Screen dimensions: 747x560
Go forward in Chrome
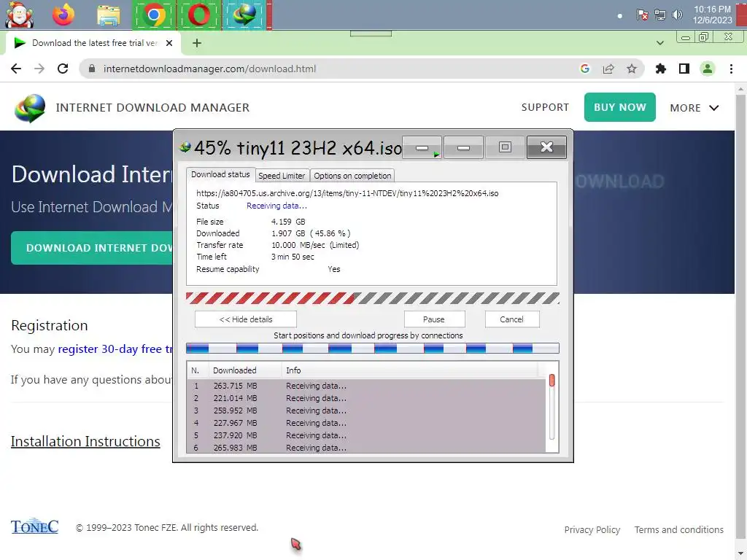coord(39,69)
